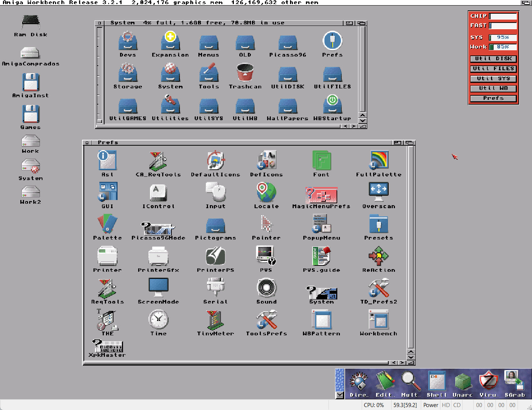
Task: Launch the Mult magnifier dock item
Action: pyautogui.click(x=410, y=384)
